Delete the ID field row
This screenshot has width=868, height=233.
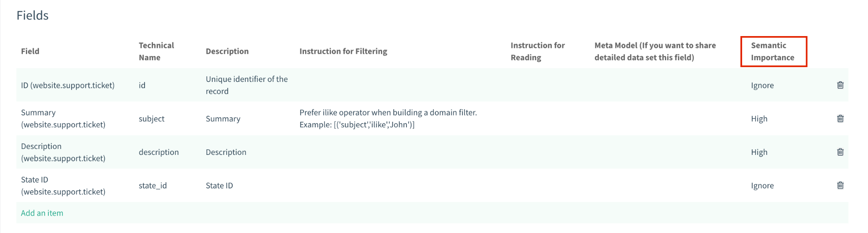(x=840, y=85)
